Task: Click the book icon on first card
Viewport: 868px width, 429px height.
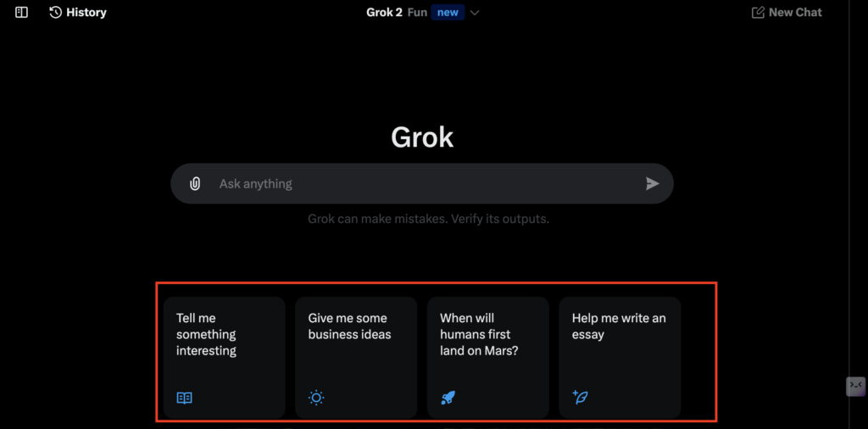Action: [x=184, y=398]
